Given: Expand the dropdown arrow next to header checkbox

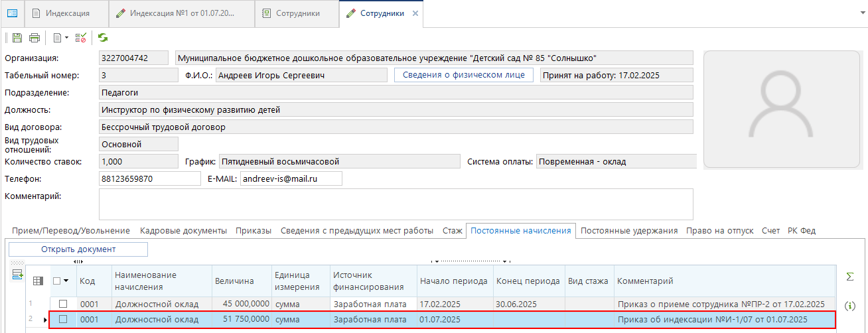Looking at the screenshot, I should pyautogui.click(x=66, y=281).
